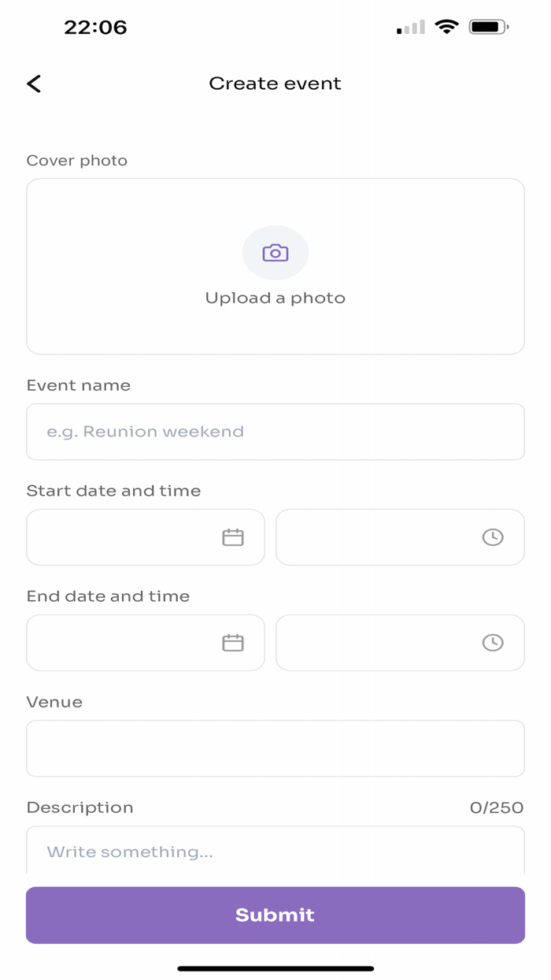This screenshot has height=980, width=551.
Task: Open the camera upload icon for cover photo
Action: pyautogui.click(x=275, y=252)
